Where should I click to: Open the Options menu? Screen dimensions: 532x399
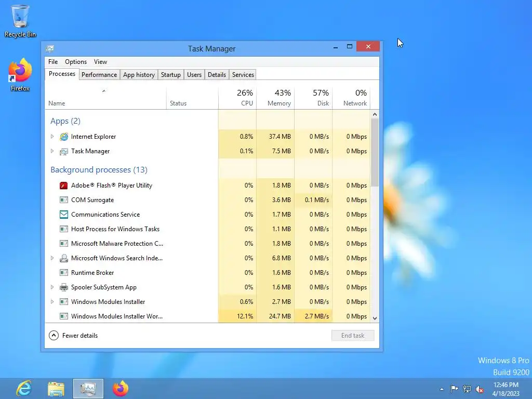(76, 62)
